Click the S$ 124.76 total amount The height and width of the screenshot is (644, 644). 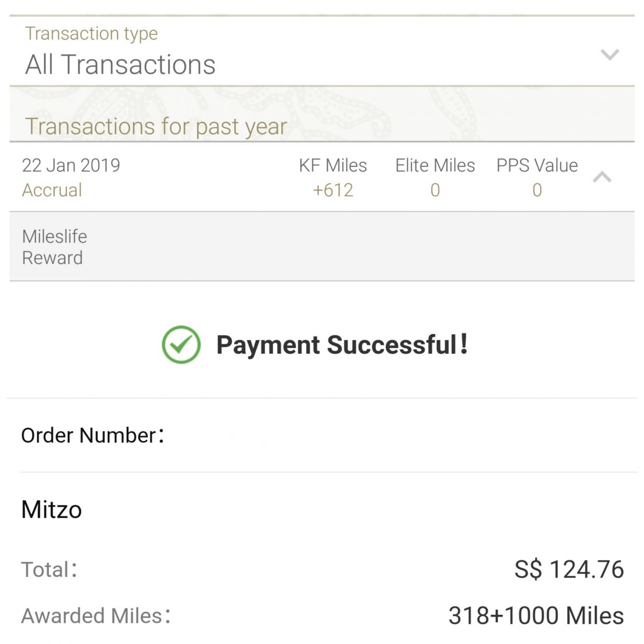[569, 569]
